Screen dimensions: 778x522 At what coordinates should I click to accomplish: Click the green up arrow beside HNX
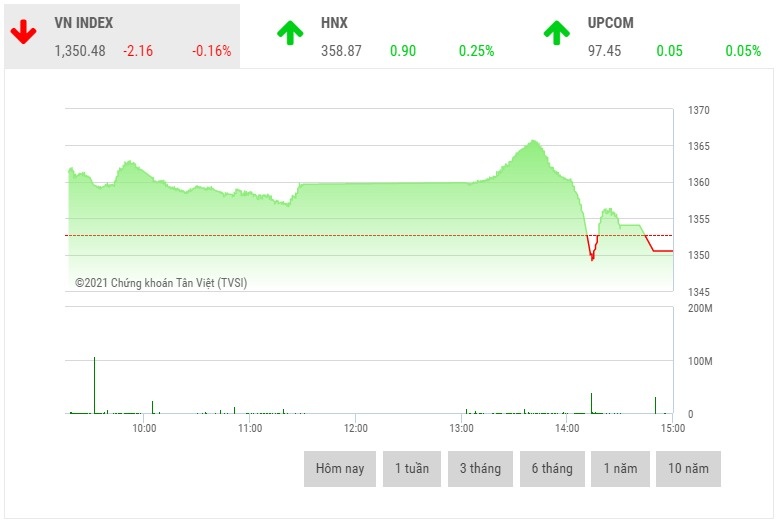point(290,33)
